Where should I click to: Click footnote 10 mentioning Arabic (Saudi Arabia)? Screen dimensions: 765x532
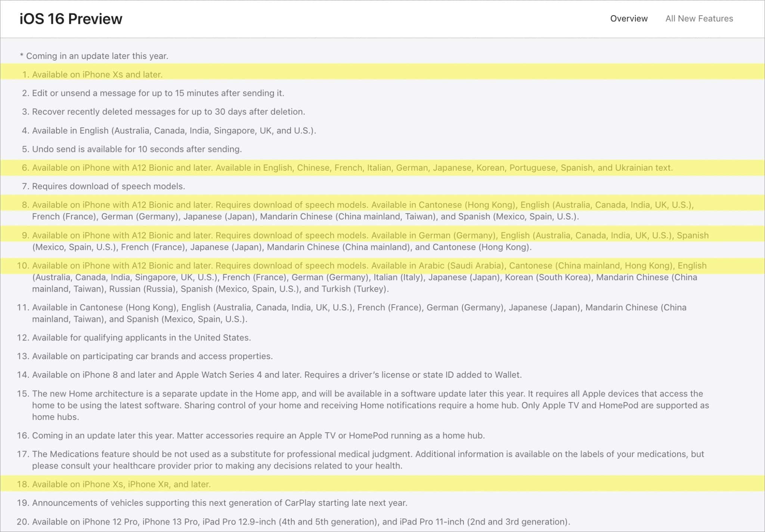point(362,277)
